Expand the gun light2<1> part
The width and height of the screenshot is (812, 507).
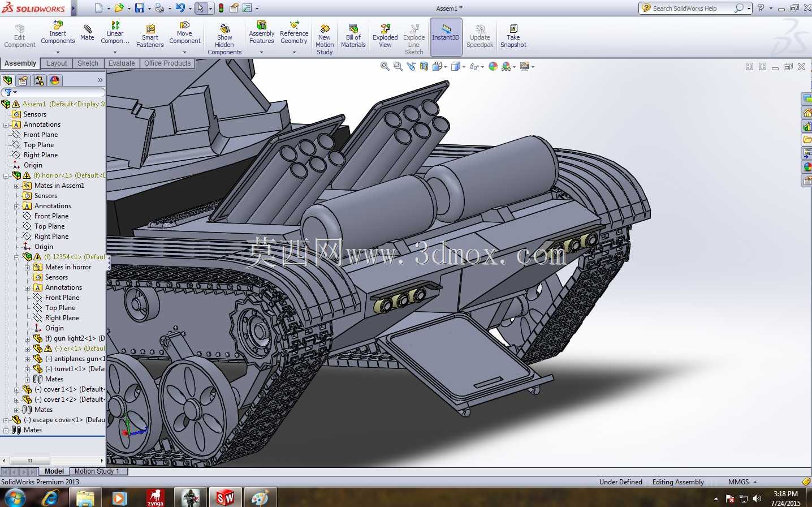tap(27, 338)
